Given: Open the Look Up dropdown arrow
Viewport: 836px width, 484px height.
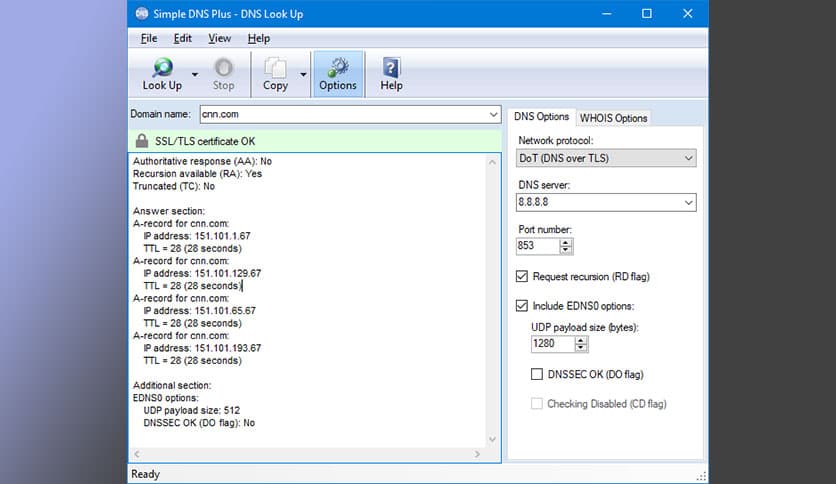Looking at the screenshot, I should click(x=195, y=74).
